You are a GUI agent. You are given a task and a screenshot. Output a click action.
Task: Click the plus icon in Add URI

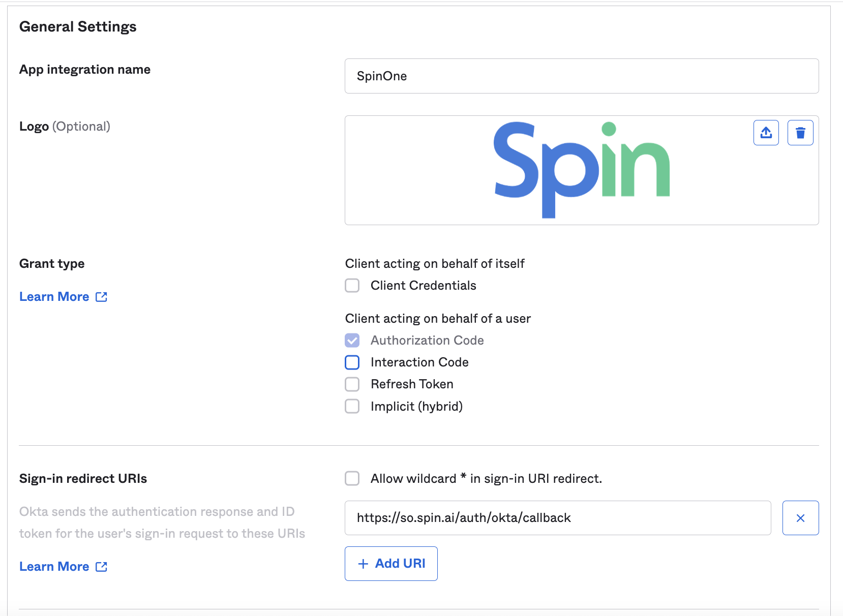363,564
